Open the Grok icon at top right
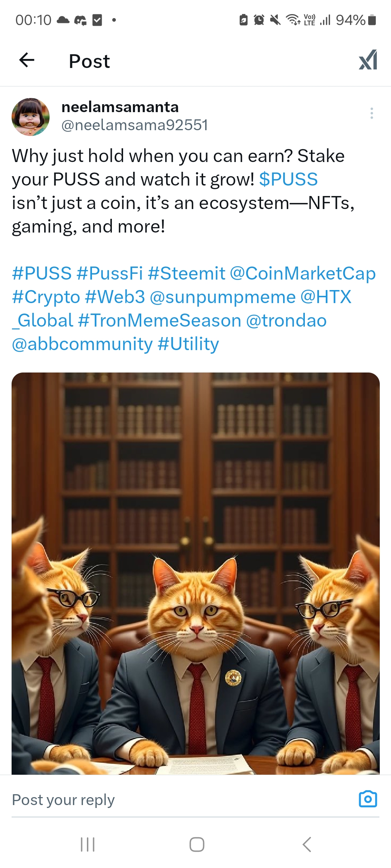391x868 pixels. [x=368, y=60]
